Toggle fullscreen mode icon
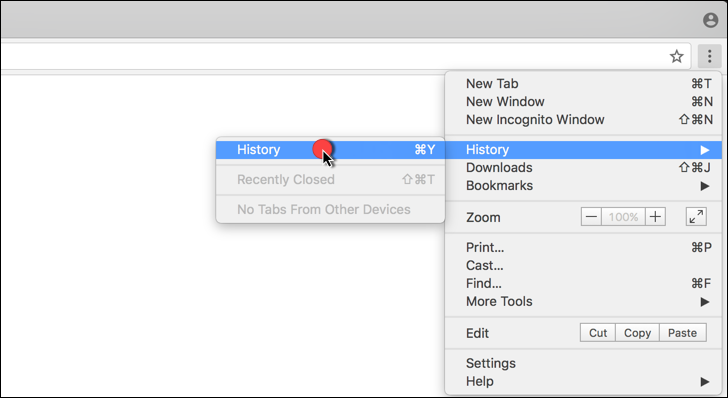The image size is (728, 398). pos(696,217)
